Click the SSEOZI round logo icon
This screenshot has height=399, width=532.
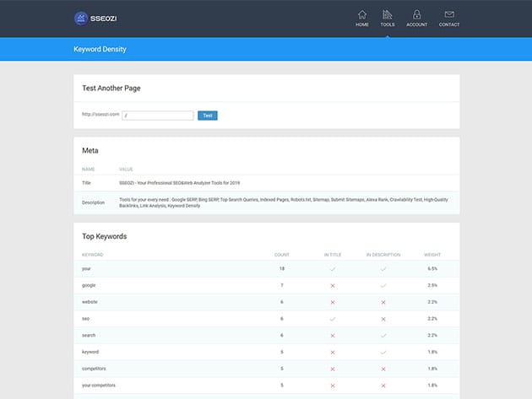point(82,18)
